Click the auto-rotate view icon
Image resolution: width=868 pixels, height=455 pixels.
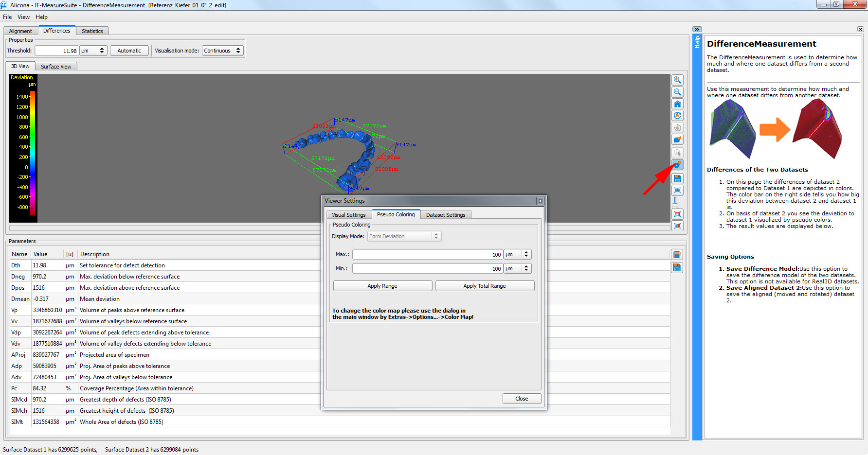pyautogui.click(x=677, y=116)
